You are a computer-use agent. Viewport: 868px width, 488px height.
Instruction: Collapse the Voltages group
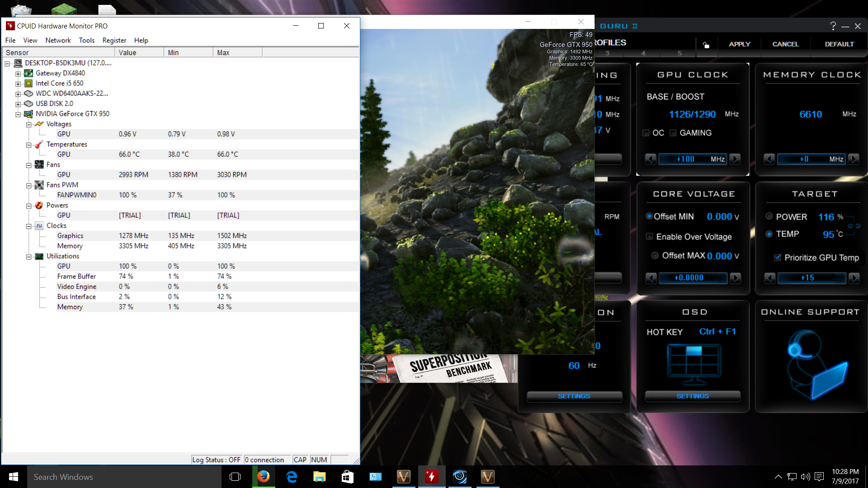tap(28, 124)
